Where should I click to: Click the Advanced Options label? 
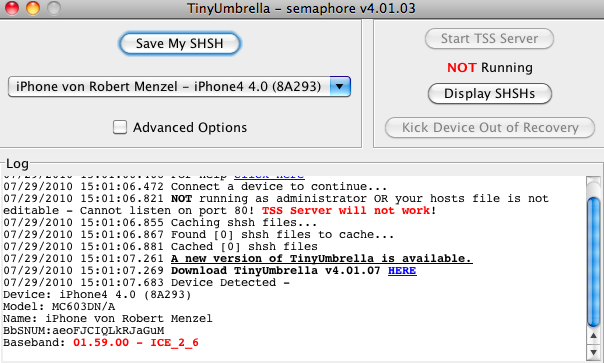pos(190,128)
